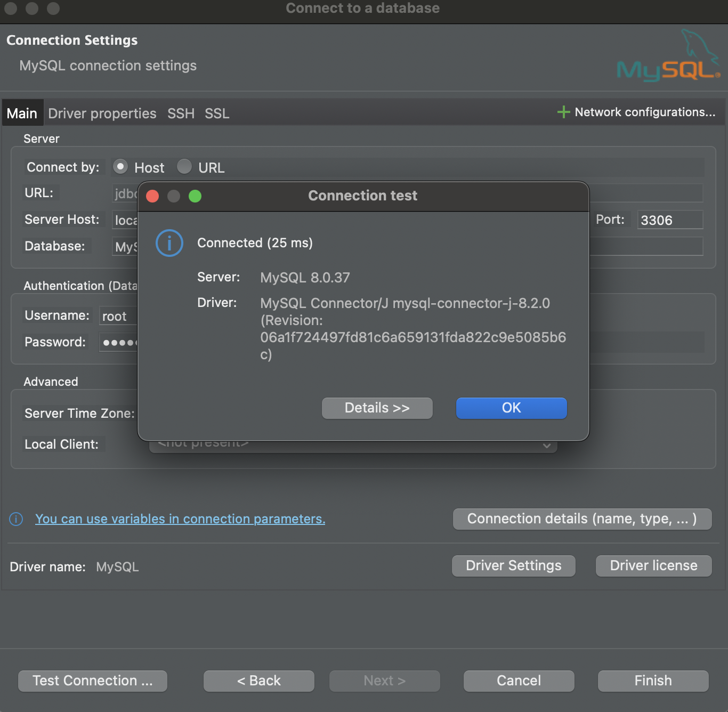
Task: Click the info icon beside variables link
Action: click(x=16, y=519)
